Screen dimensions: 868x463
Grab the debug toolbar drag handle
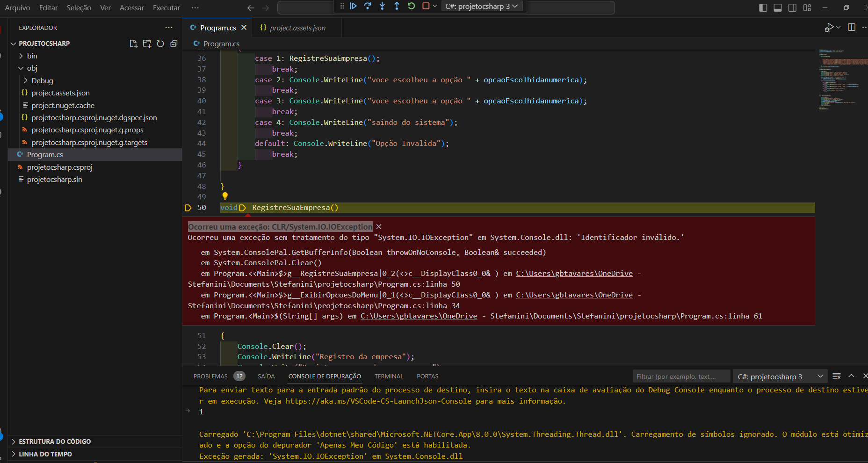point(342,6)
